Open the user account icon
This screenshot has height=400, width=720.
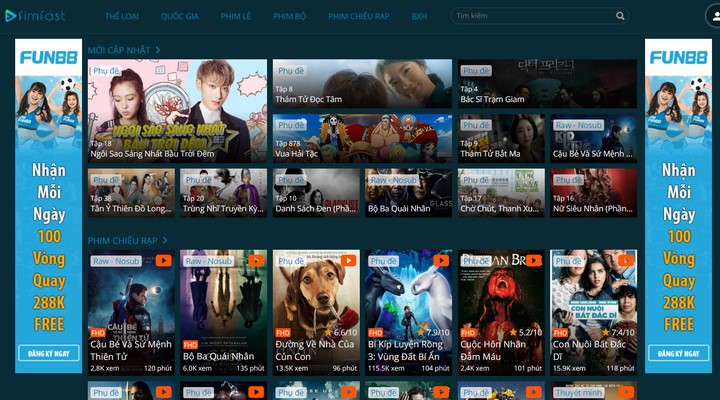714,17
